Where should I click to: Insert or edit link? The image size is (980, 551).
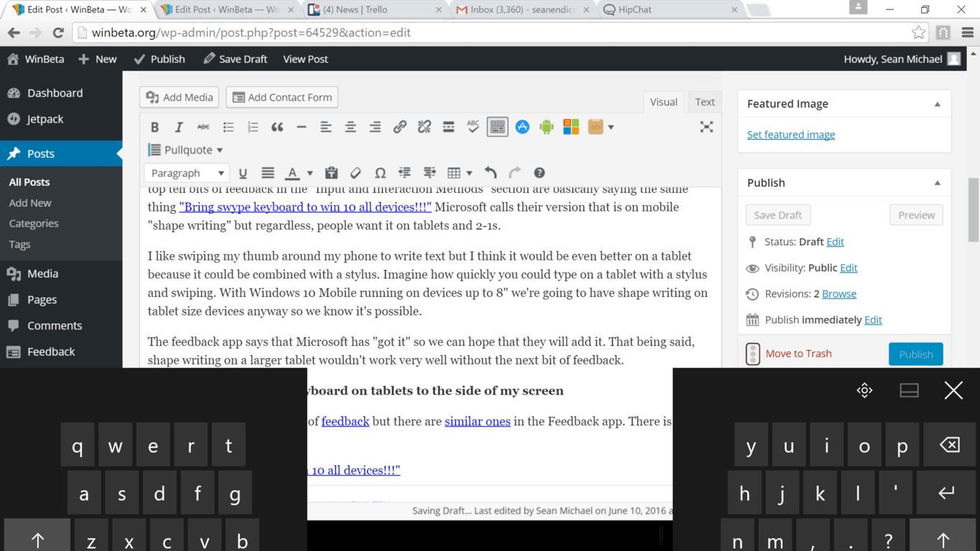click(x=400, y=127)
